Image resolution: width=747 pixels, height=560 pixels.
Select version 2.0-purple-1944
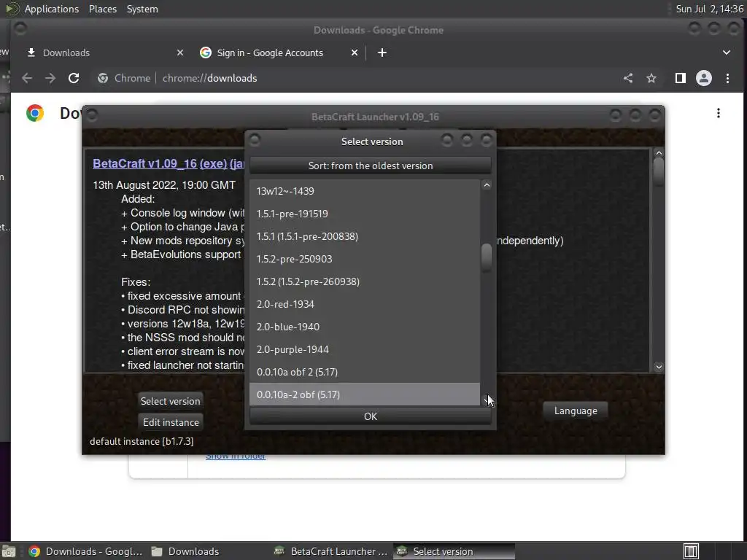point(365,349)
